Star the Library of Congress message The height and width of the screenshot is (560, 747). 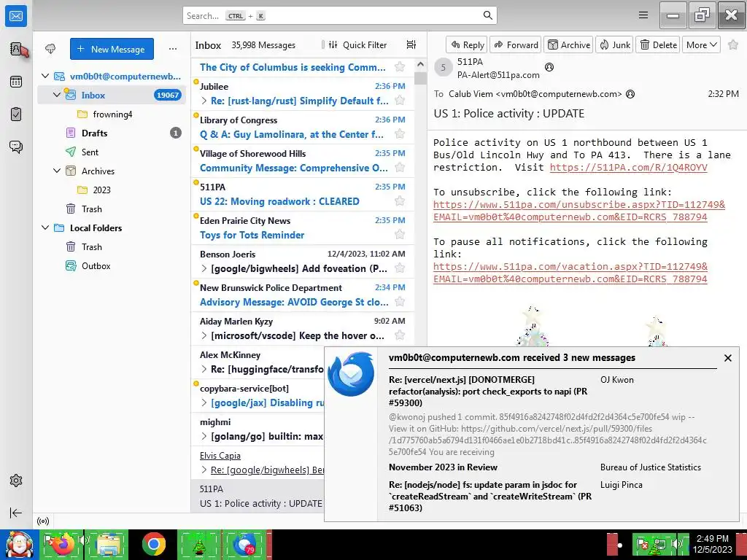tap(400, 134)
